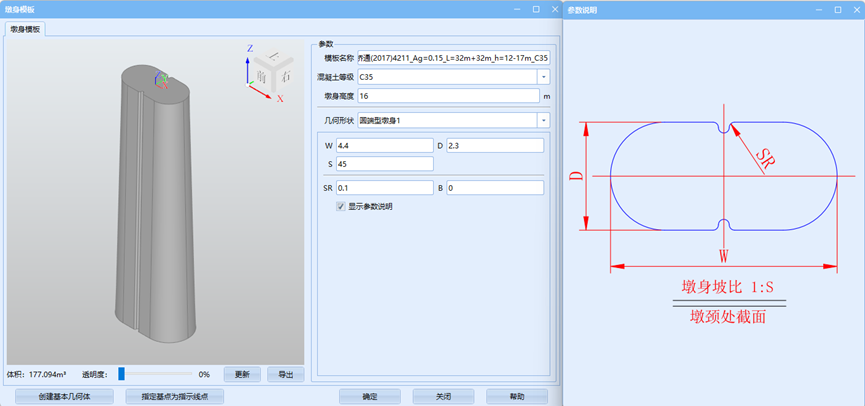
Task: Confirm with the 确定 button
Action: 370,397
